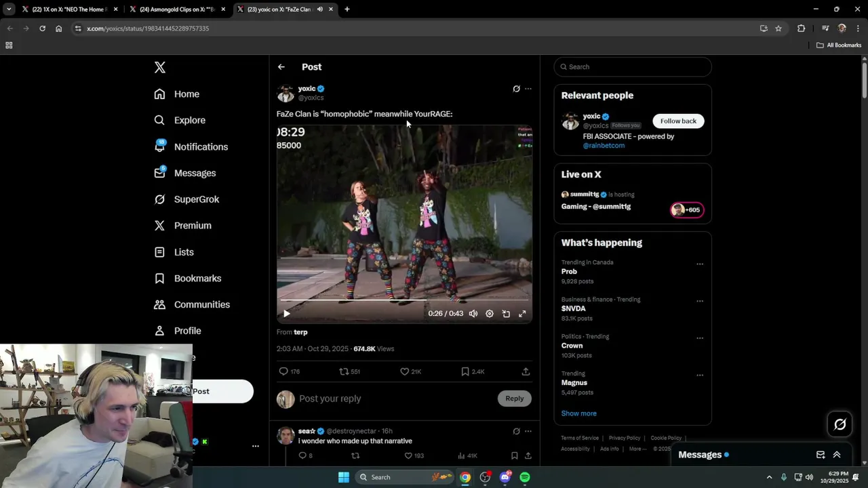Seek on the video progress bar
The width and height of the screenshot is (868, 488).
pyautogui.click(x=404, y=300)
